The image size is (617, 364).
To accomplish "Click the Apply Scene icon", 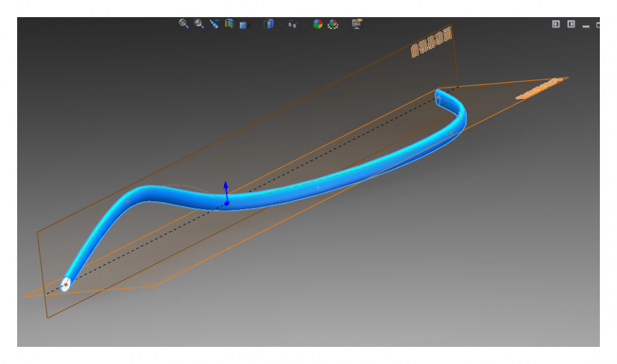I will pos(333,24).
